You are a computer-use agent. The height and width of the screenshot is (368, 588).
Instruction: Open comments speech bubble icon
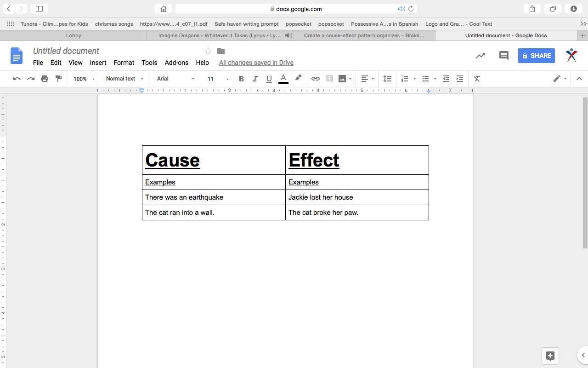(x=503, y=56)
